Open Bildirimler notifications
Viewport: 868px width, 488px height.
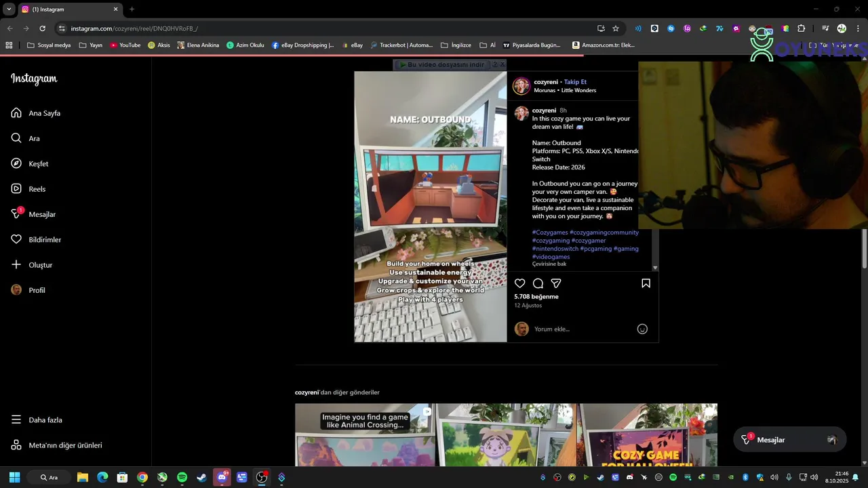tap(36, 240)
